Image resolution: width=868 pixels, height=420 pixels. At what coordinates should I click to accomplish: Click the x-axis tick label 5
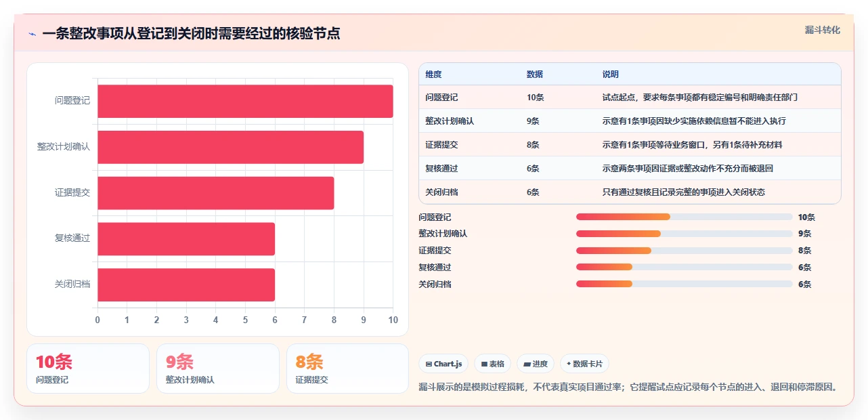click(245, 320)
